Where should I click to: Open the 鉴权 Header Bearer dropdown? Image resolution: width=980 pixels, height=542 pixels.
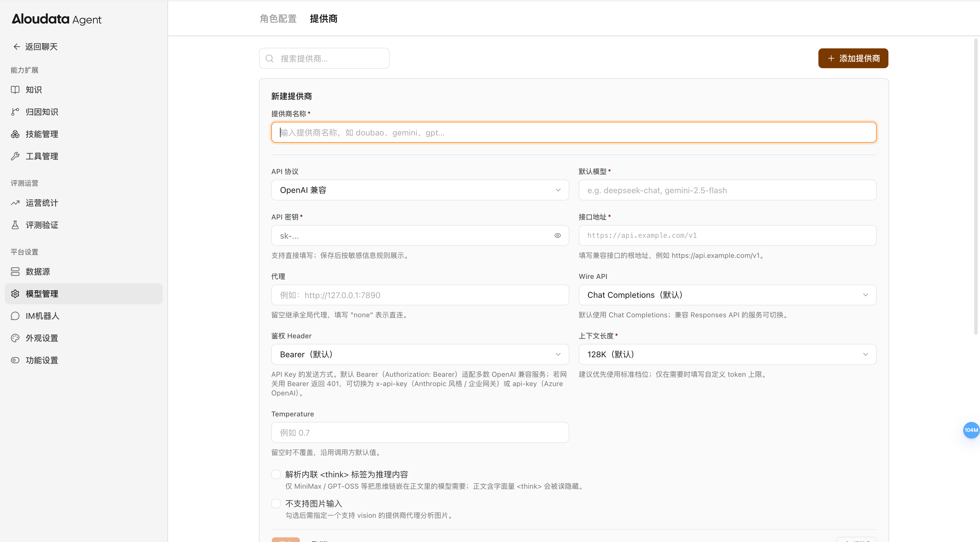click(x=420, y=354)
